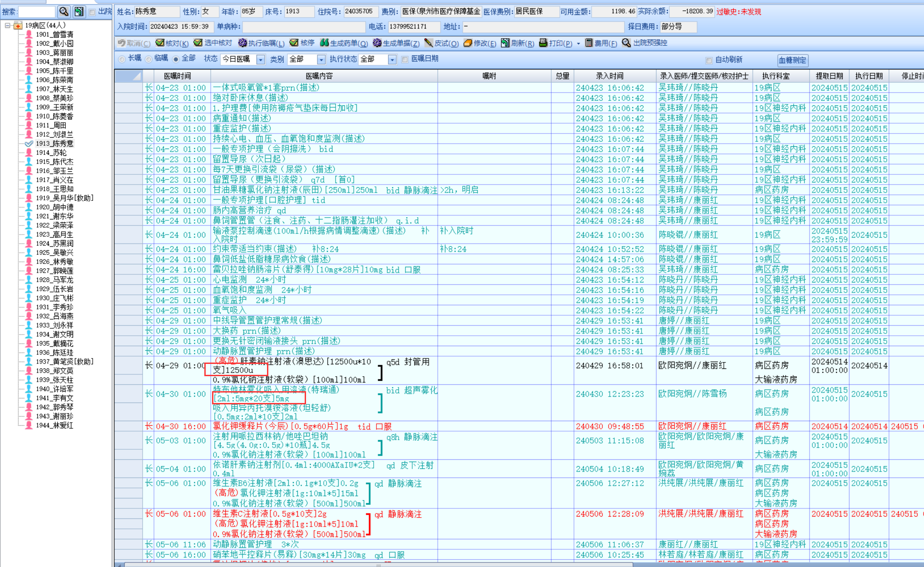The image size is (924, 567).
Task: Open the 状态 今日医嘱 dropdown
Action: (260, 60)
